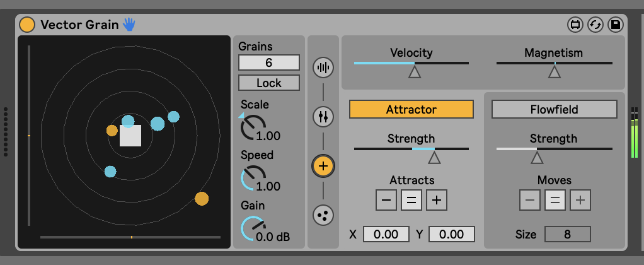Click the hot-swap preset icon
The image size is (644, 265).
(x=595, y=25)
